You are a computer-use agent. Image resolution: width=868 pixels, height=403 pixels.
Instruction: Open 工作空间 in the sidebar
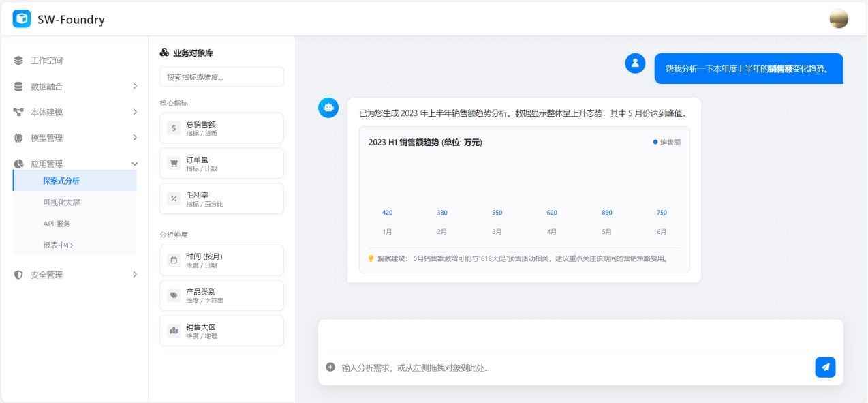(x=46, y=61)
